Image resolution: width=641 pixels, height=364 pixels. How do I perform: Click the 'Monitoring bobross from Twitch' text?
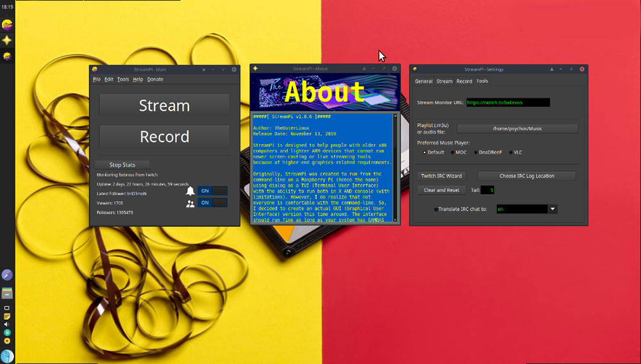127,175
